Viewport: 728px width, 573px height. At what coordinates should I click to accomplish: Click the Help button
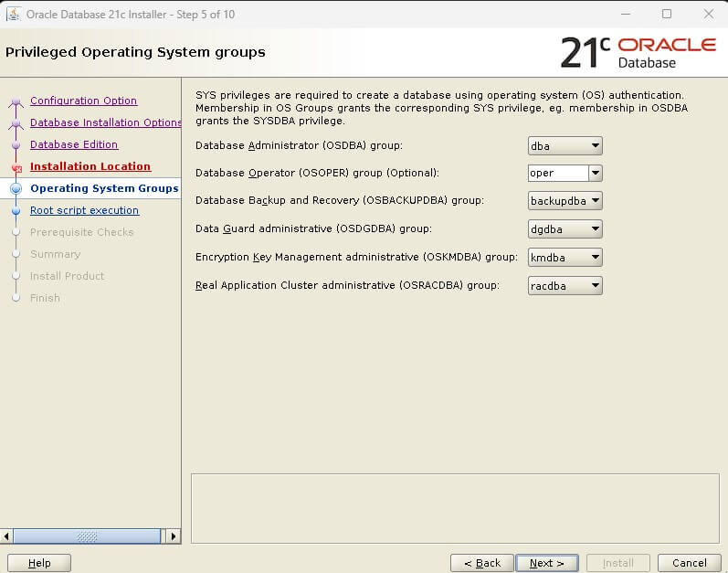(x=39, y=563)
